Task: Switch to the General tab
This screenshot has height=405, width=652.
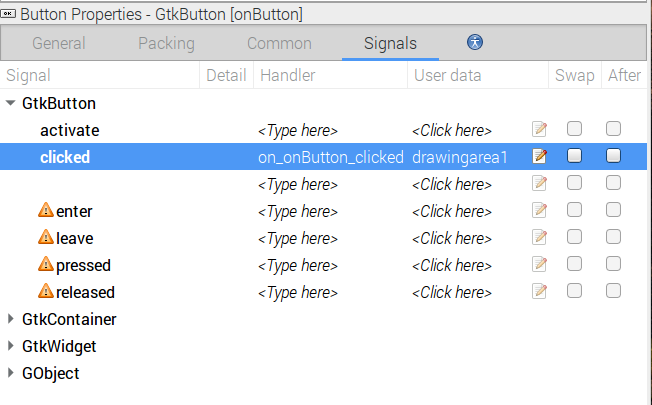Action: pyautogui.click(x=59, y=44)
